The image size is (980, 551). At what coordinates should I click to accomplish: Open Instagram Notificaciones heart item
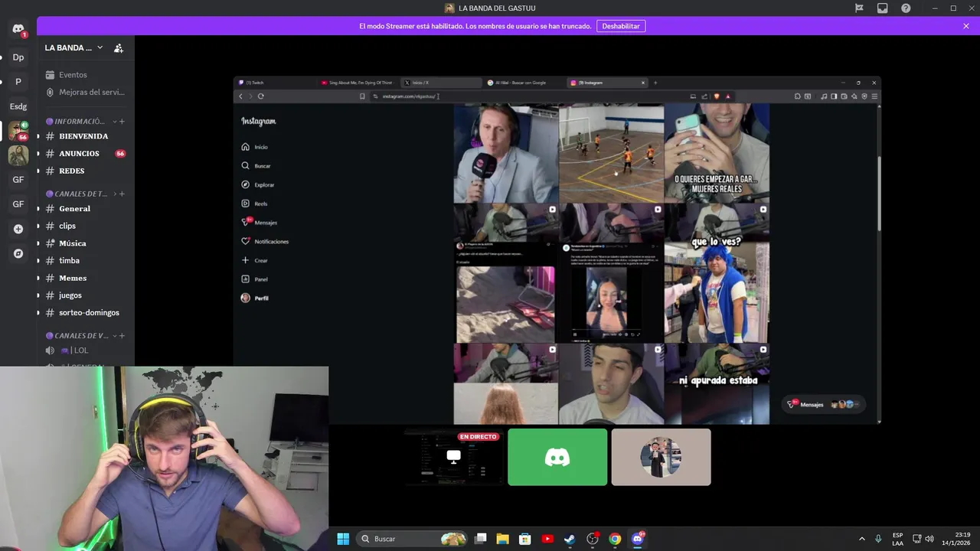pyautogui.click(x=265, y=241)
